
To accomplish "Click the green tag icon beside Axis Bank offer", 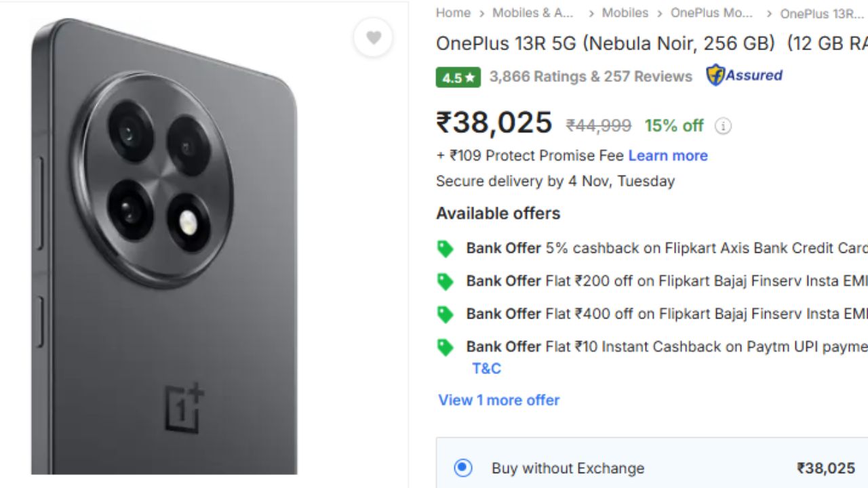I will (445, 249).
